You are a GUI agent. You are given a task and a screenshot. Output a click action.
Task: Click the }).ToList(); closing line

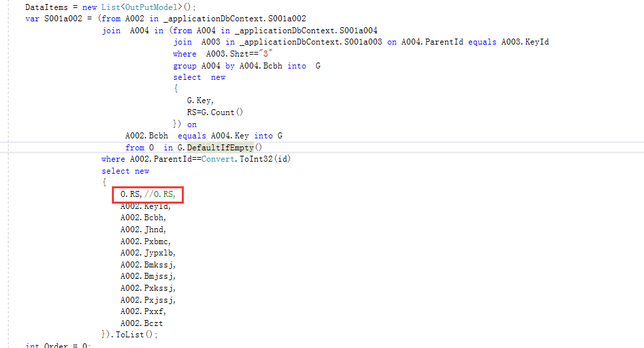click(130, 335)
